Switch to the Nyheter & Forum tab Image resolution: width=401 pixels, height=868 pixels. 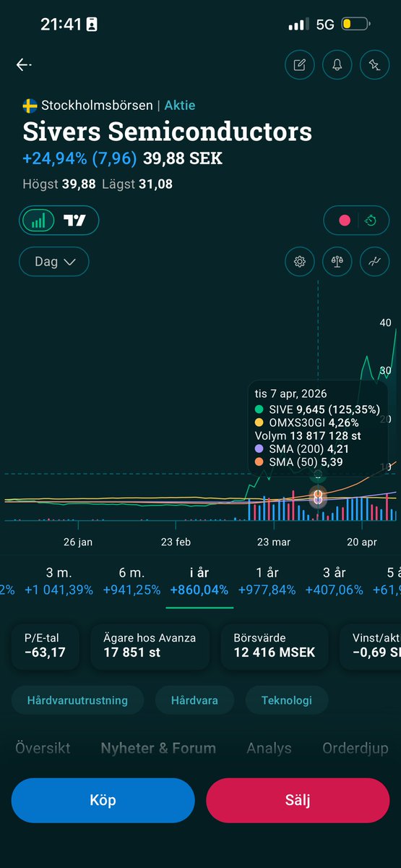(x=158, y=748)
